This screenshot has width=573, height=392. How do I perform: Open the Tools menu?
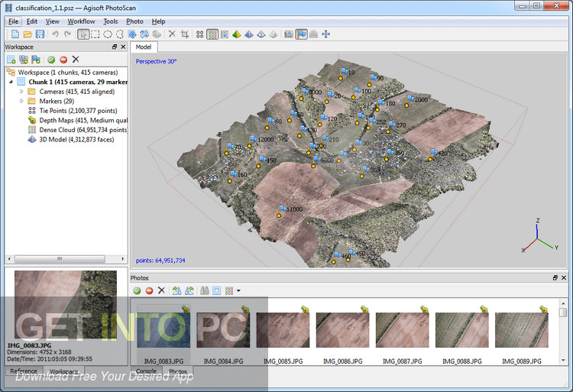[110, 21]
